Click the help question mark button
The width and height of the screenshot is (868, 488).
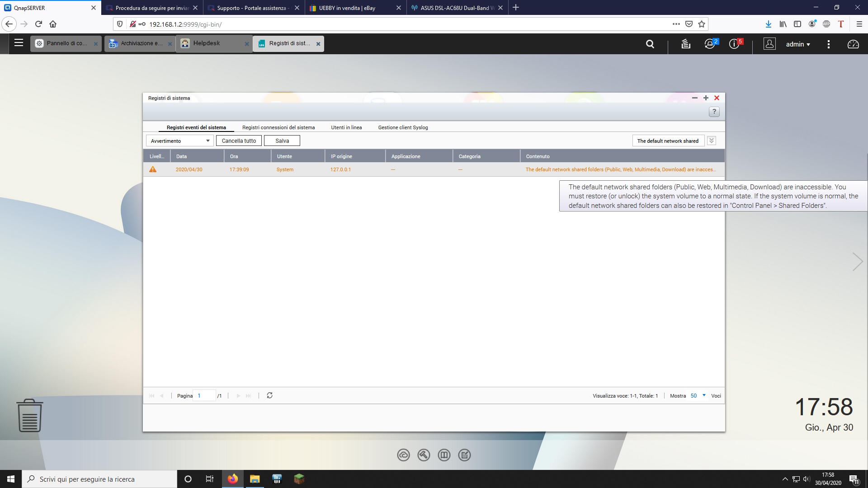(714, 112)
